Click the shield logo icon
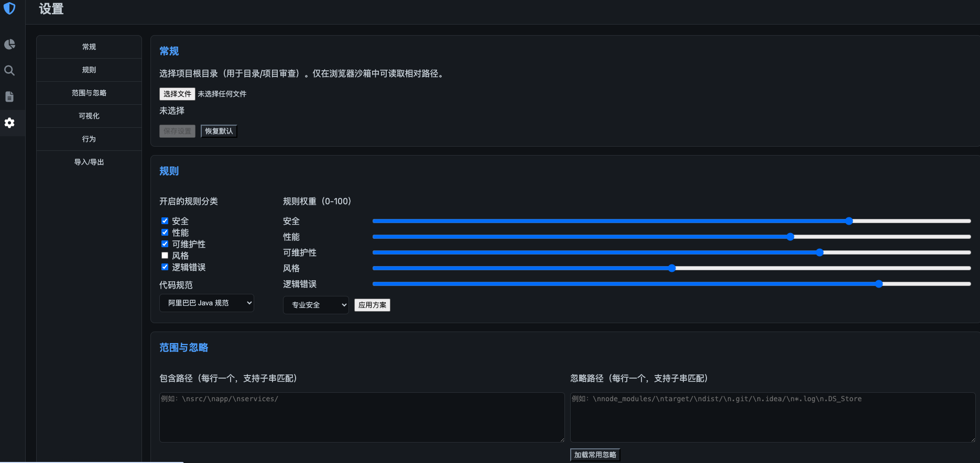 point(9,8)
